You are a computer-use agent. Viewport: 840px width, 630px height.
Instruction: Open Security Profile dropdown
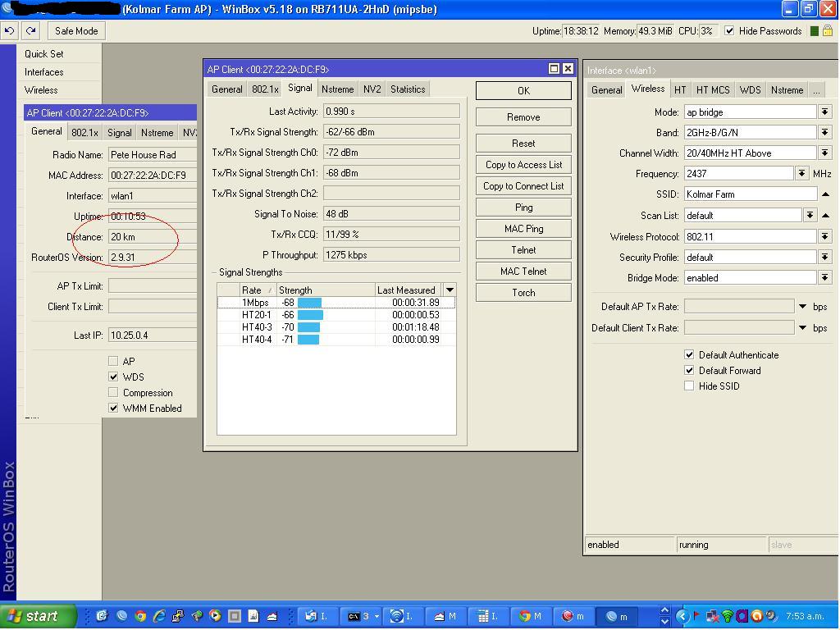pos(825,257)
